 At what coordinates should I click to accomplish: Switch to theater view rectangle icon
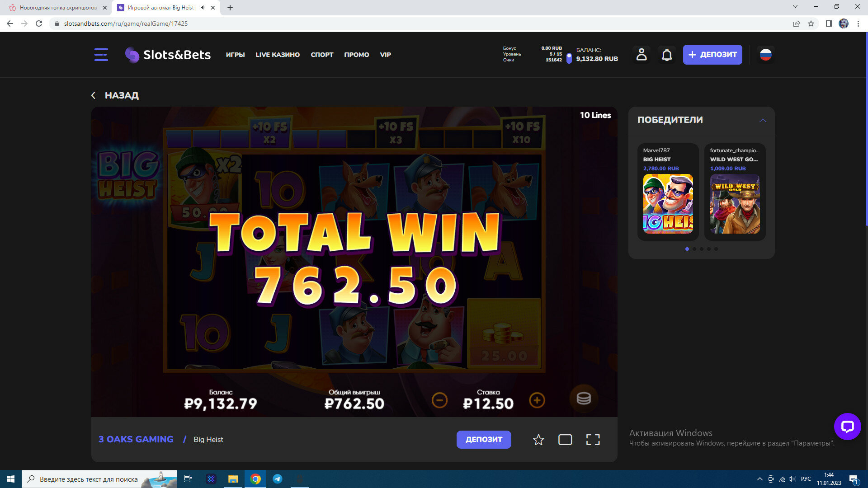coord(565,440)
